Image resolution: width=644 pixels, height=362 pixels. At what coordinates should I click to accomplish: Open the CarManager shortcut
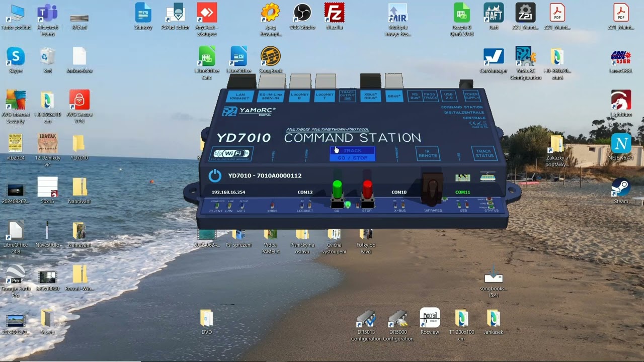494,60
